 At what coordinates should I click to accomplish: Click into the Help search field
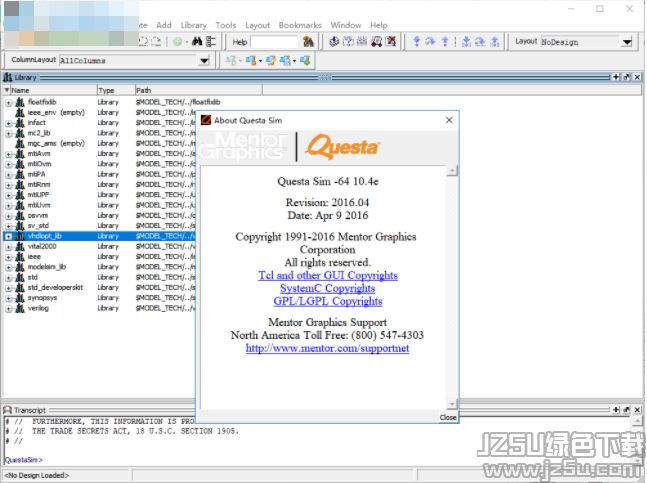274,42
